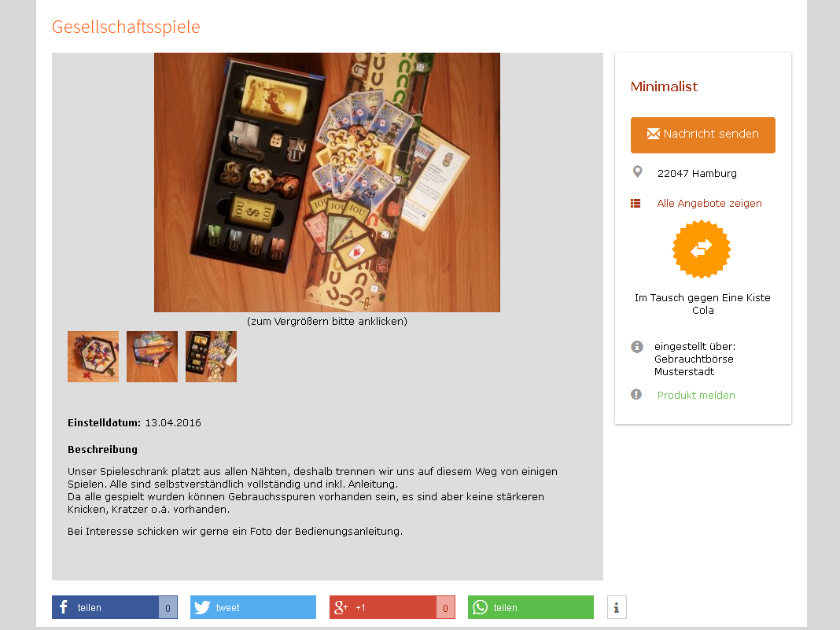840x630 pixels.
Task: Select the third card game thumbnail
Action: 211,357
